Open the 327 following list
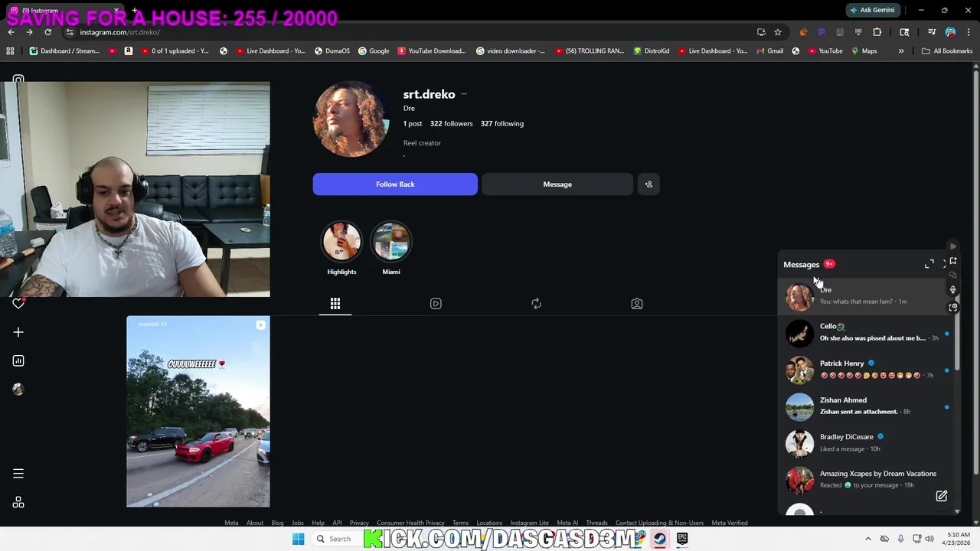 tap(502, 123)
